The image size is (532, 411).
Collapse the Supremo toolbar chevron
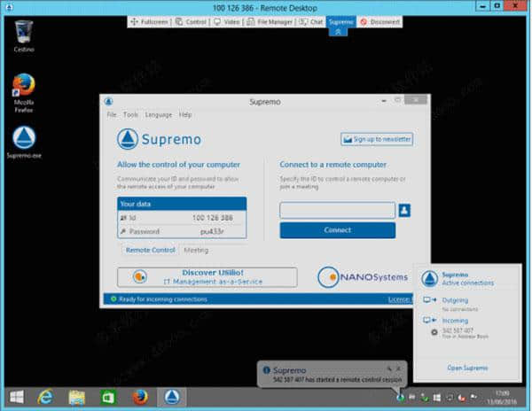pyautogui.click(x=339, y=30)
